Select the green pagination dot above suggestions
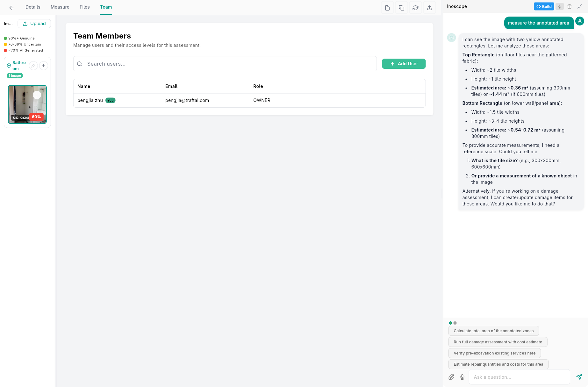 click(x=450, y=323)
